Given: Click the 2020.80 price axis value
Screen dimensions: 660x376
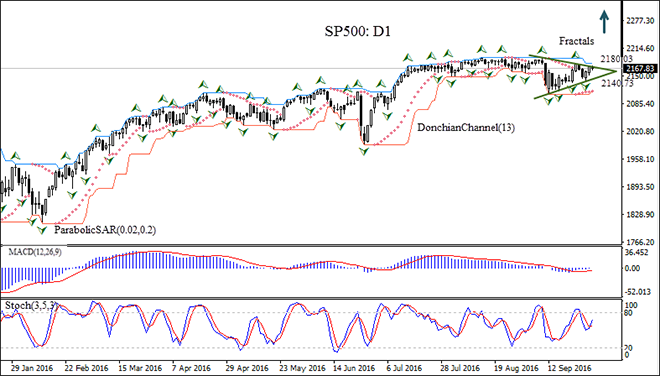Looking at the screenshot, I should [641, 131].
